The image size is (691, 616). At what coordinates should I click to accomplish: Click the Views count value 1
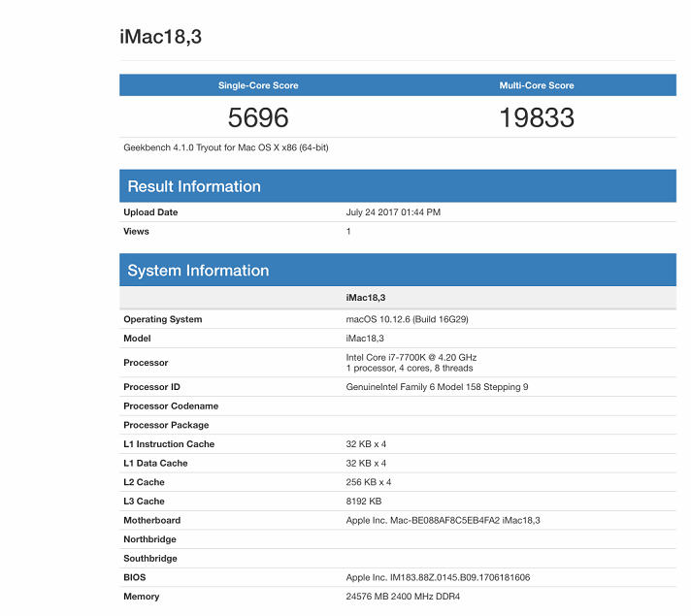348,231
